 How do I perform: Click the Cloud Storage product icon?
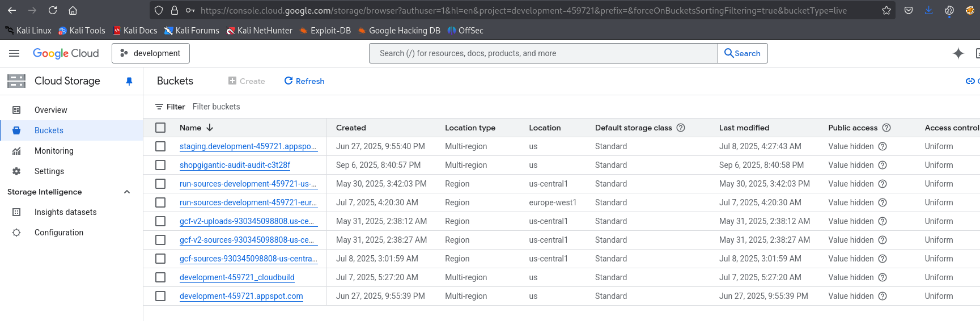click(x=16, y=81)
